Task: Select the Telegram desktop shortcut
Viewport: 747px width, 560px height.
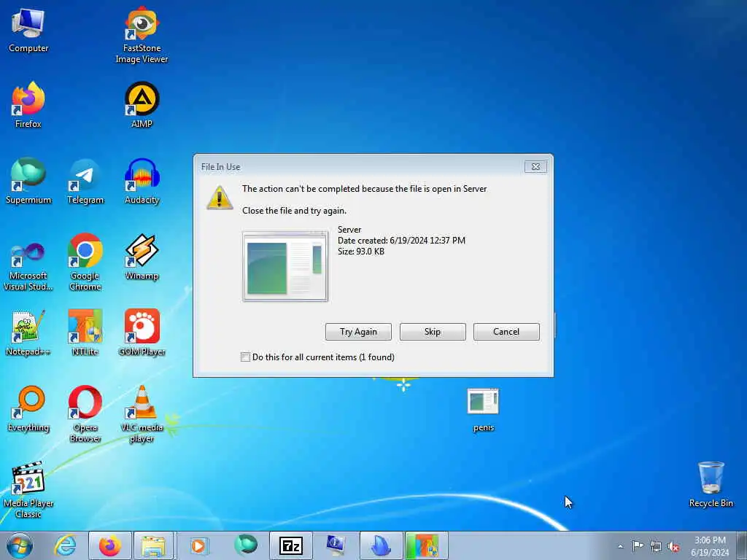Action: [85, 182]
